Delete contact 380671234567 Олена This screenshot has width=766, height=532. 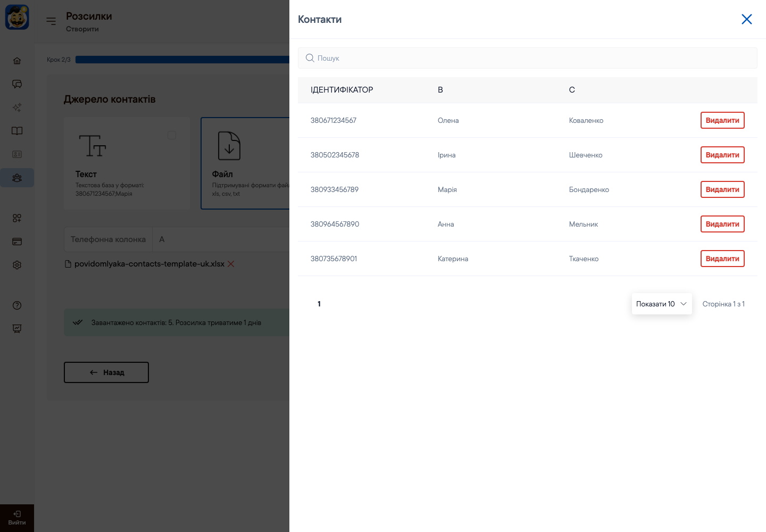[x=722, y=120]
